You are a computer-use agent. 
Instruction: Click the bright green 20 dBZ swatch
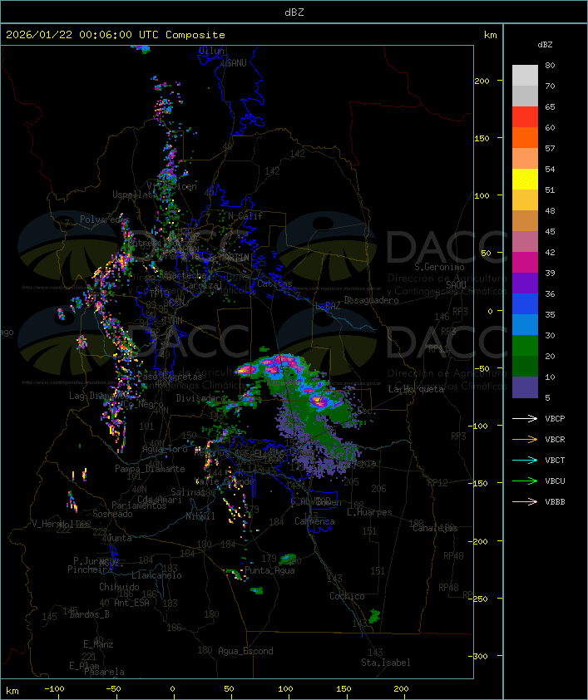[x=525, y=346]
